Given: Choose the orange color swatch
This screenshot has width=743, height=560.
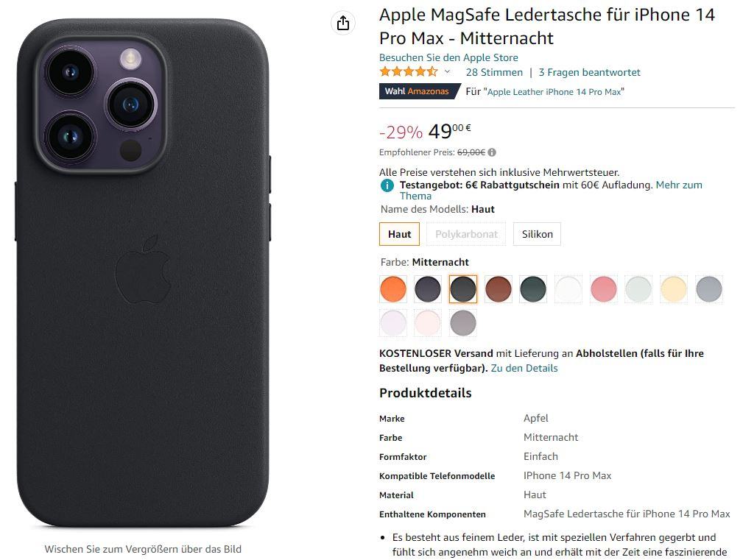Looking at the screenshot, I should 392,288.
